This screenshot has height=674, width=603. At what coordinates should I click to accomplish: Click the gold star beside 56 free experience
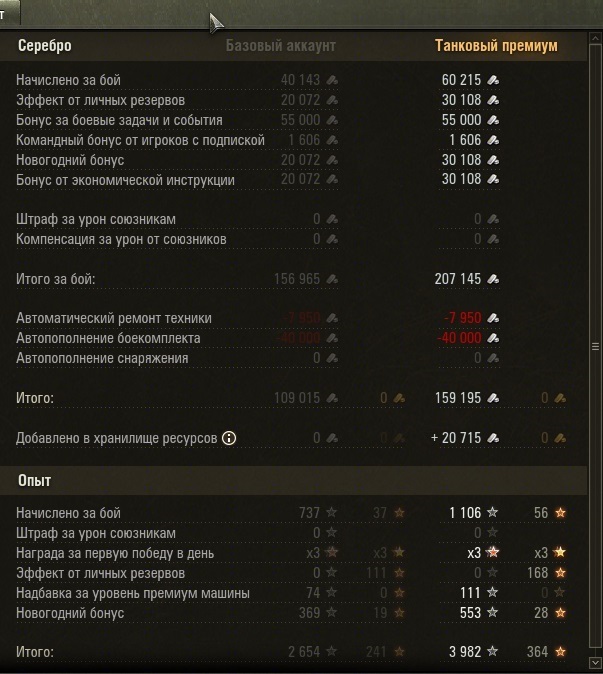(x=560, y=513)
